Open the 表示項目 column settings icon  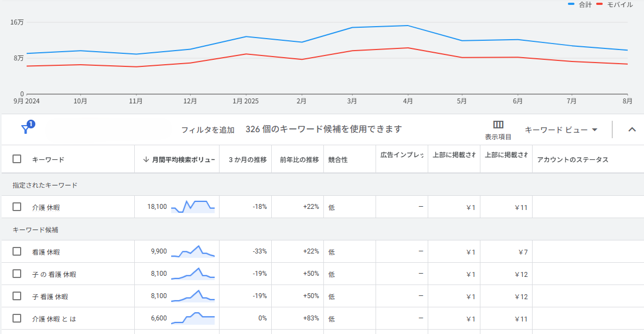tap(498, 125)
